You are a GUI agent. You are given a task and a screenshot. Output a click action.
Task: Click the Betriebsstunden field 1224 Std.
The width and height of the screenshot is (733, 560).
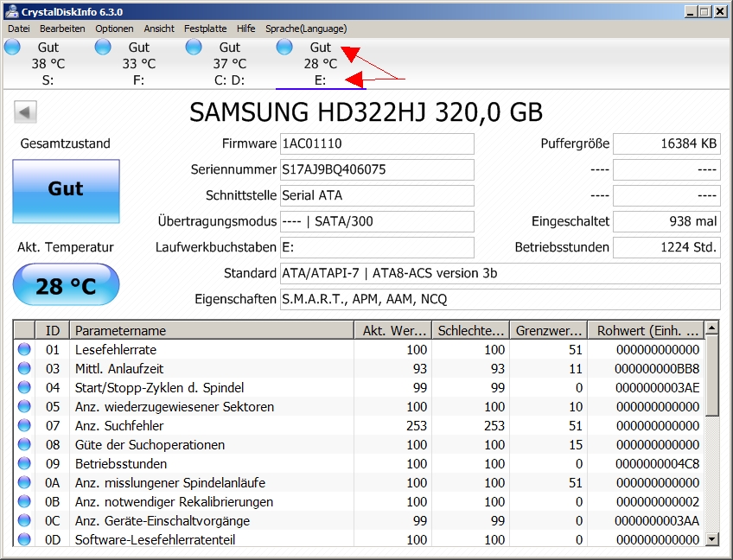pos(666,247)
